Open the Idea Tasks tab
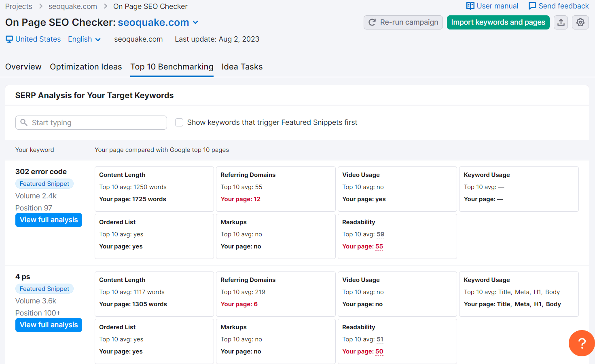This screenshot has width=595, height=364. (242, 67)
